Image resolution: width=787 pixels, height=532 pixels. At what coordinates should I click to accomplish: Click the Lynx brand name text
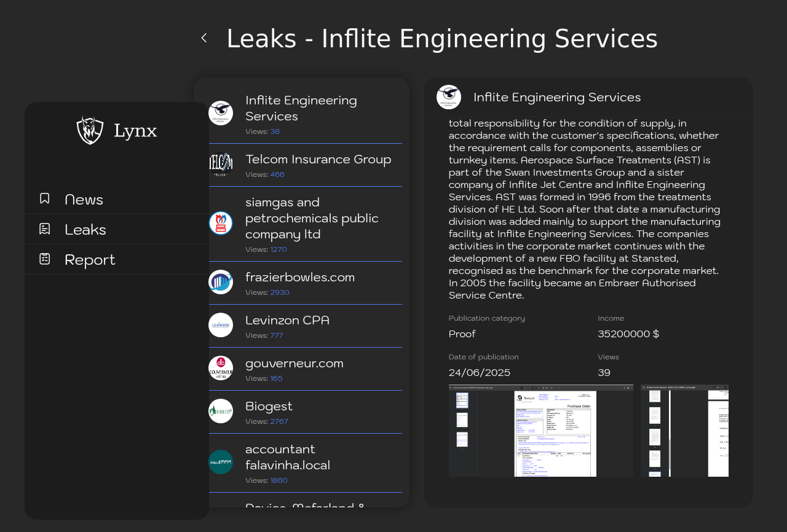pyautogui.click(x=135, y=131)
